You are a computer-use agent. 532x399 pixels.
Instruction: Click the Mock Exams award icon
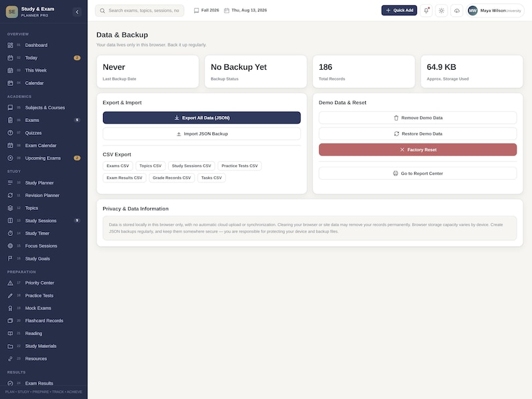click(x=10, y=308)
